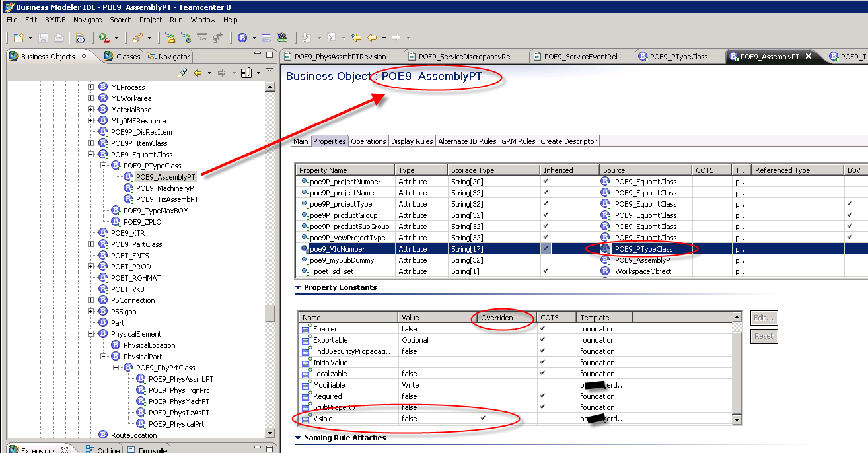This screenshot has height=453, width=868.
Task: Click the blue B business object toolbar icon
Action: coord(242,38)
